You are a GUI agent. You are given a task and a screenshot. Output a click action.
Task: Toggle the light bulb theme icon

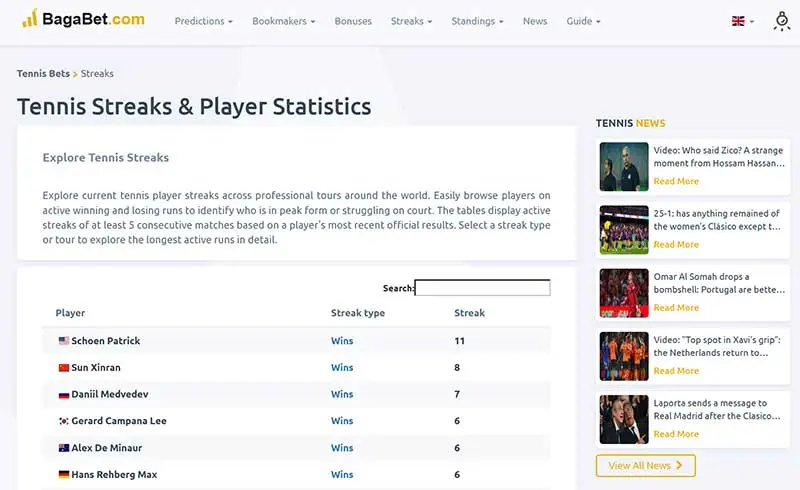782,21
